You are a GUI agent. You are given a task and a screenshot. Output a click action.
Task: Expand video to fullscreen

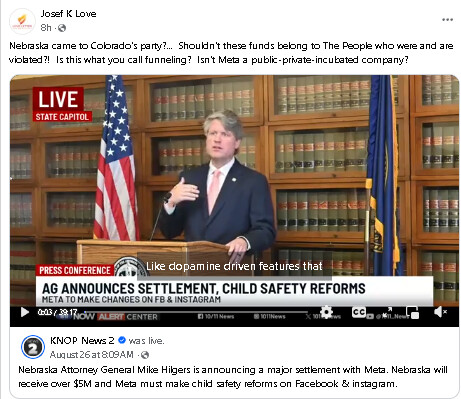(387, 312)
